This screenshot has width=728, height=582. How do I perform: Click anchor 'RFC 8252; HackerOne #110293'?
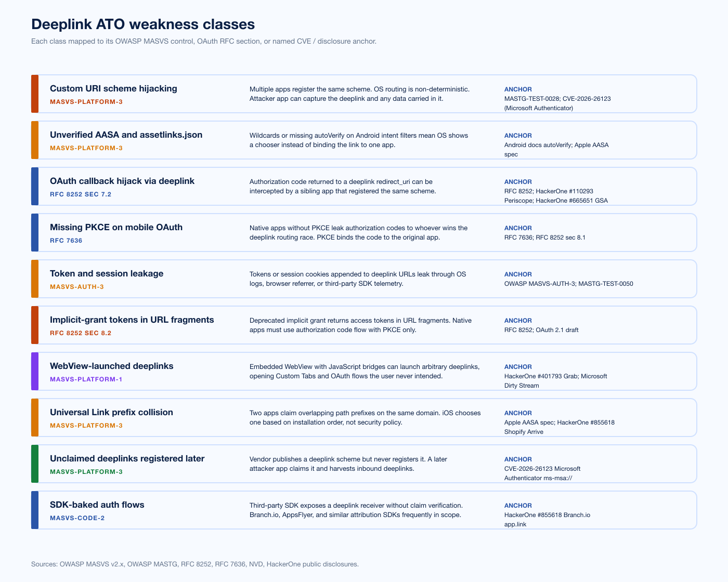tap(549, 191)
